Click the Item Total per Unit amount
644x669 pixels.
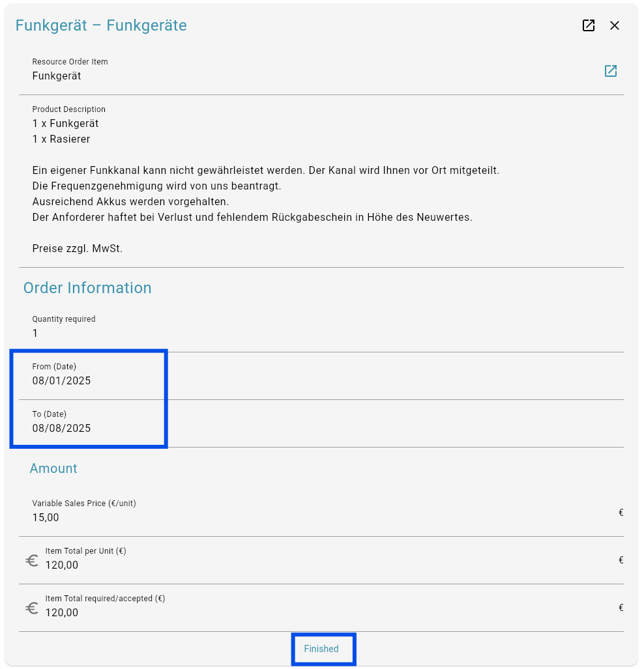tap(62, 565)
